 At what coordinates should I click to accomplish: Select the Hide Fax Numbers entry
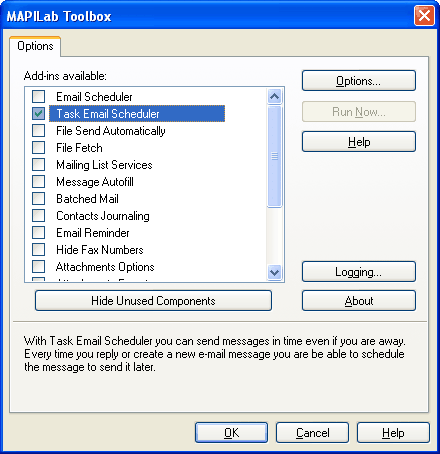coord(100,250)
